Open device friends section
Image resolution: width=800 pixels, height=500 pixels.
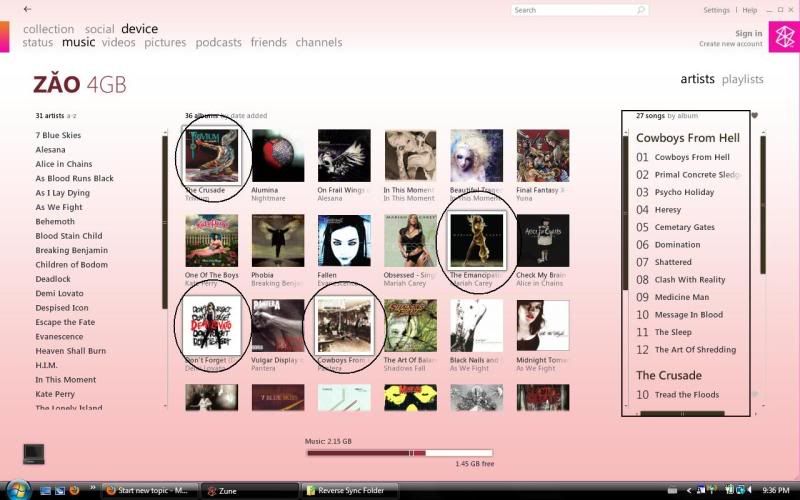coord(268,42)
